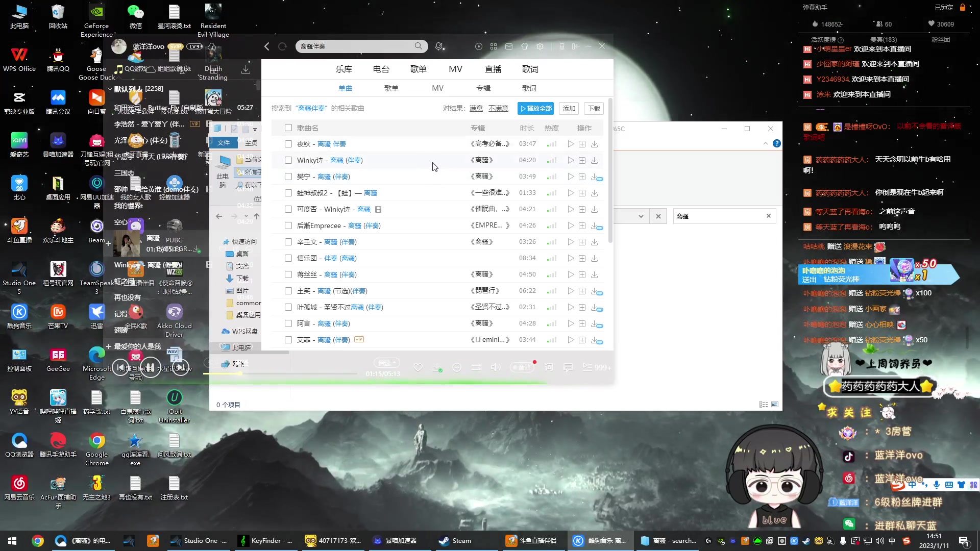980x551 pixels.
Task: Open KeyFinder from the taskbar
Action: (266, 541)
